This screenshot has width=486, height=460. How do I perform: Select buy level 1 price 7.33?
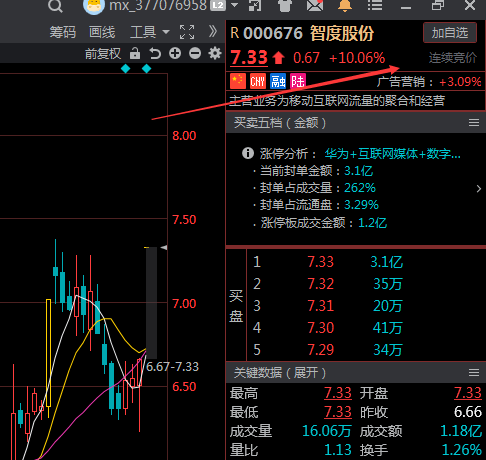tap(320, 262)
